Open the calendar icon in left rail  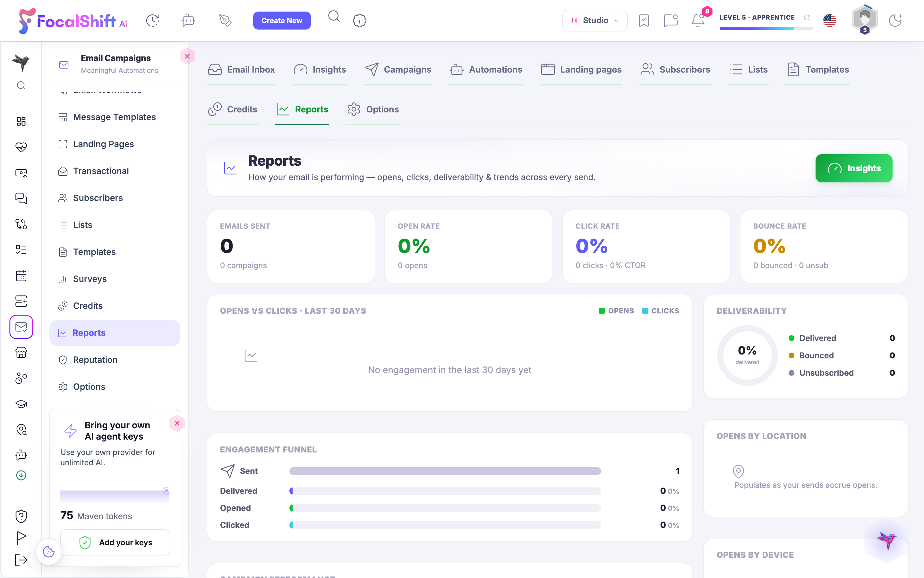point(21,276)
